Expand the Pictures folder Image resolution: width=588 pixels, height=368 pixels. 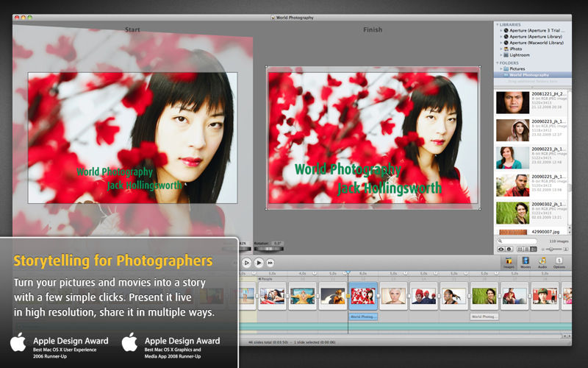point(501,68)
